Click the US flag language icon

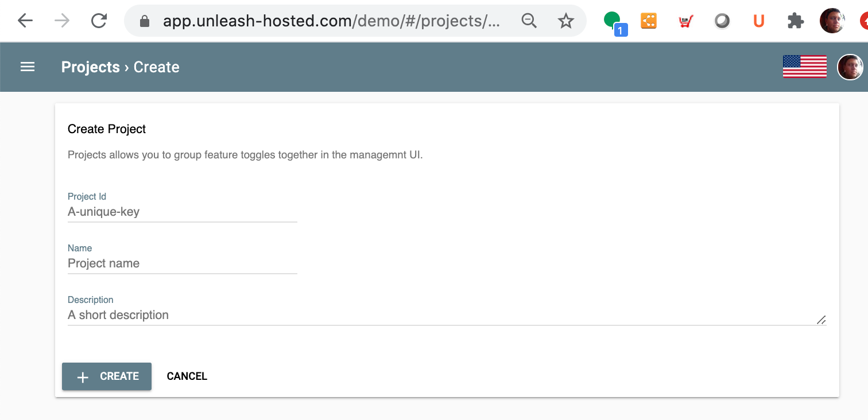click(x=804, y=67)
